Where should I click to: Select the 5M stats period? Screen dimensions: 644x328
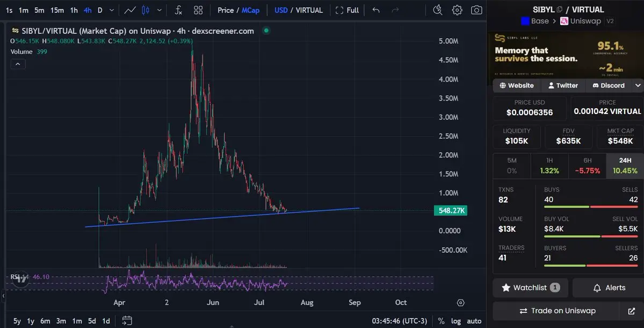tap(512, 166)
